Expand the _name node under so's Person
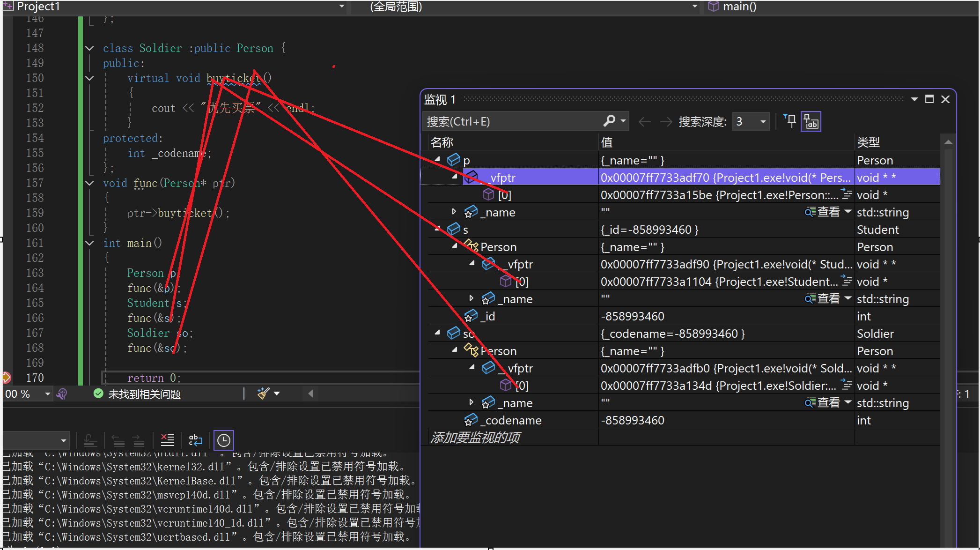This screenshot has height=550, width=980. pyautogui.click(x=471, y=402)
